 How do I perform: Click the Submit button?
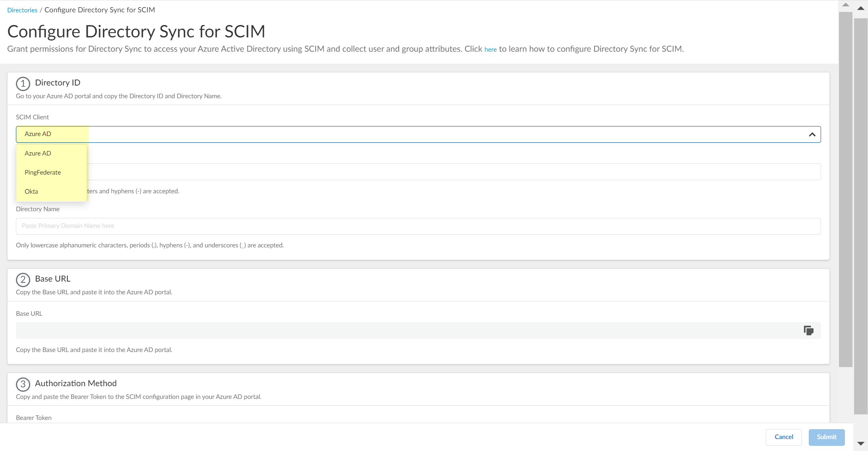[826, 437]
